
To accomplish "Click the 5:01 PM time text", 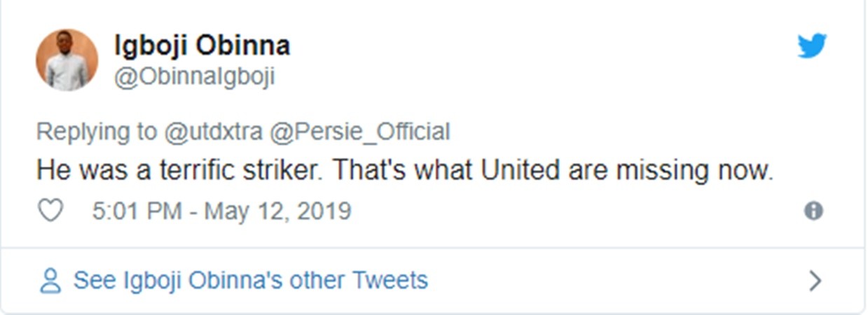I will [x=137, y=211].
